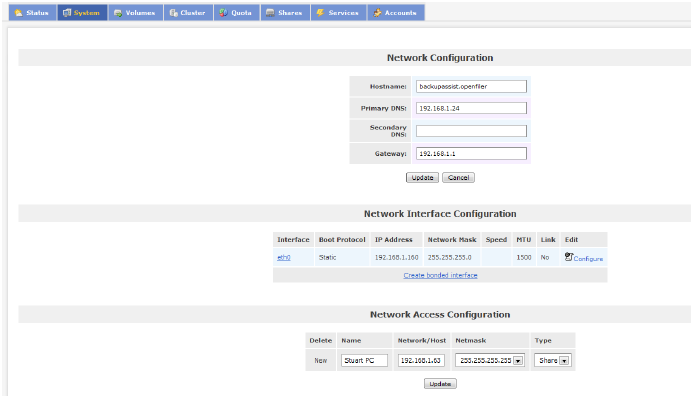Go to the Accounts tab
Viewport: 693px width, 396px height.
pos(396,12)
